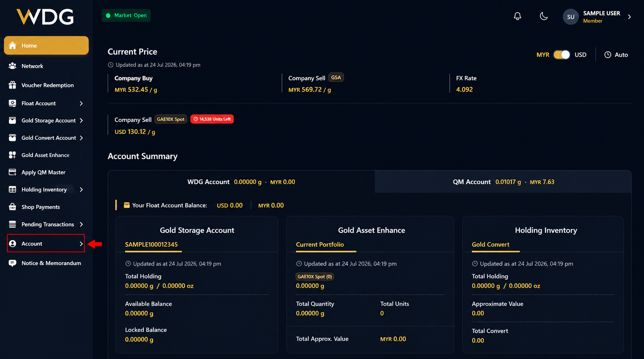
Task: Switch to the WDG Account tab
Action: pos(241,182)
